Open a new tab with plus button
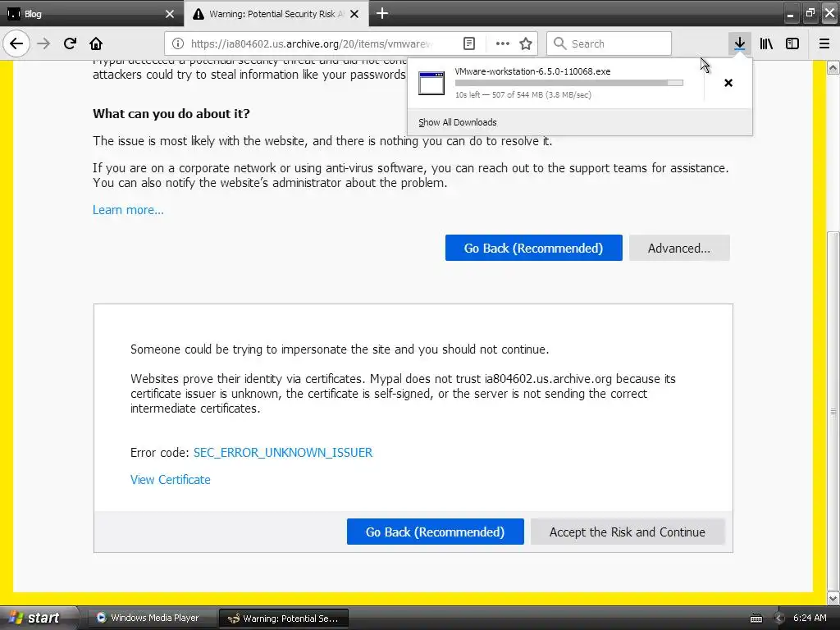 [382, 13]
